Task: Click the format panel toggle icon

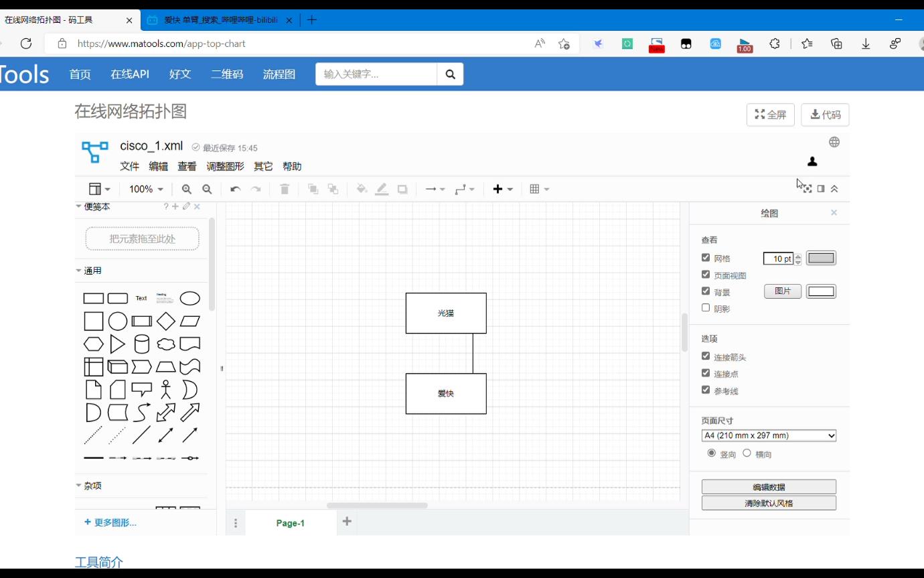Action: pyautogui.click(x=821, y=189)
